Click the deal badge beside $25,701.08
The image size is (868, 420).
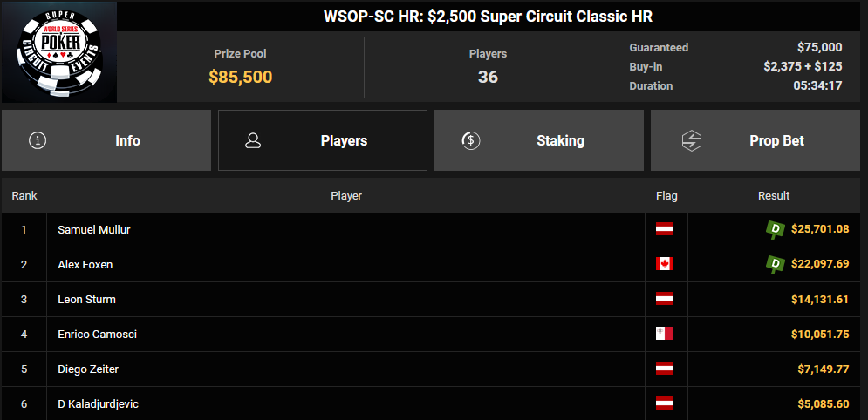[775, 229]
